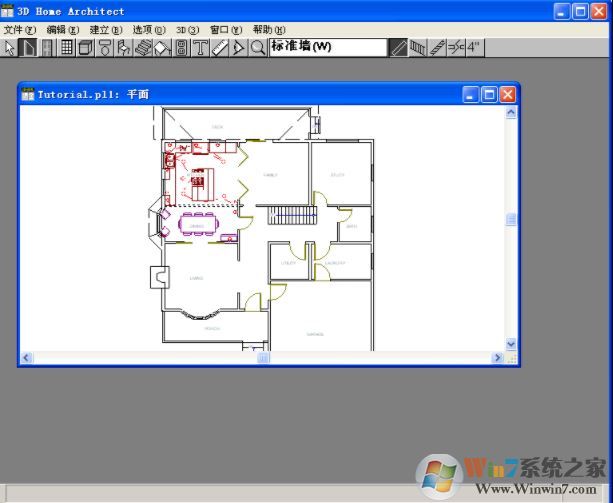Pick the text T tool
This screenshot has height=503, width=613.
tap(200, 48)
